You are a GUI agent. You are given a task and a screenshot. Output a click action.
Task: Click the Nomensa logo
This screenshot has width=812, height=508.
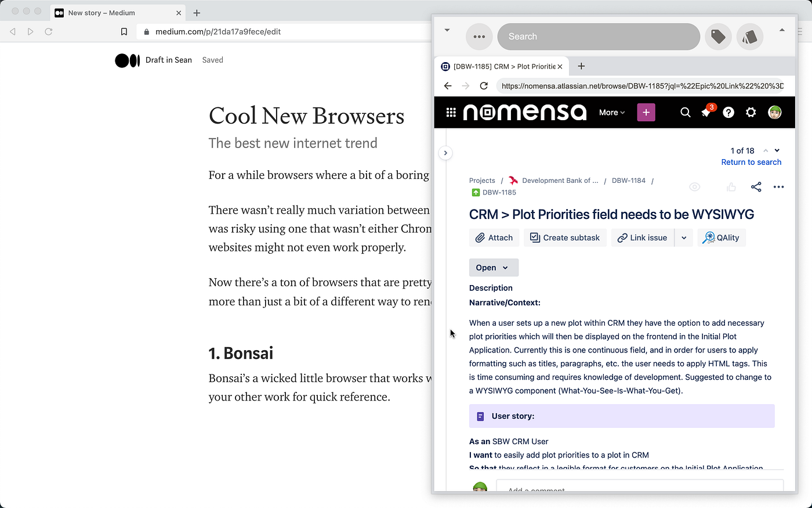pos(525,113)
